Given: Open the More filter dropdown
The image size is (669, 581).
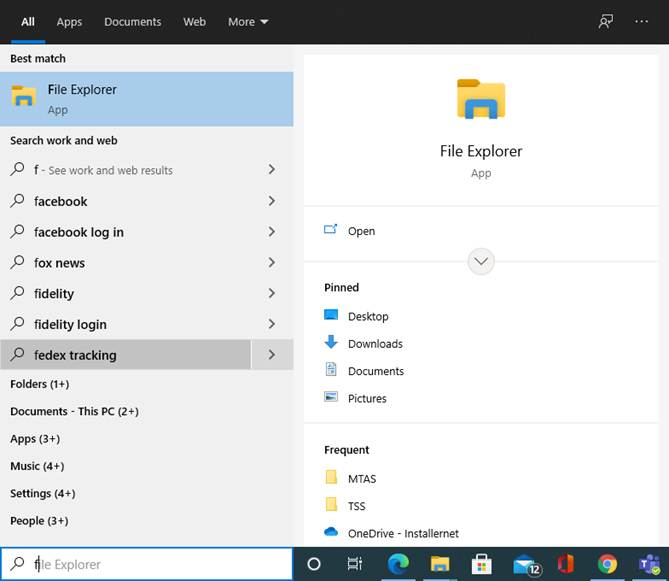Looking at the screenshot, I should coord(248,22).
